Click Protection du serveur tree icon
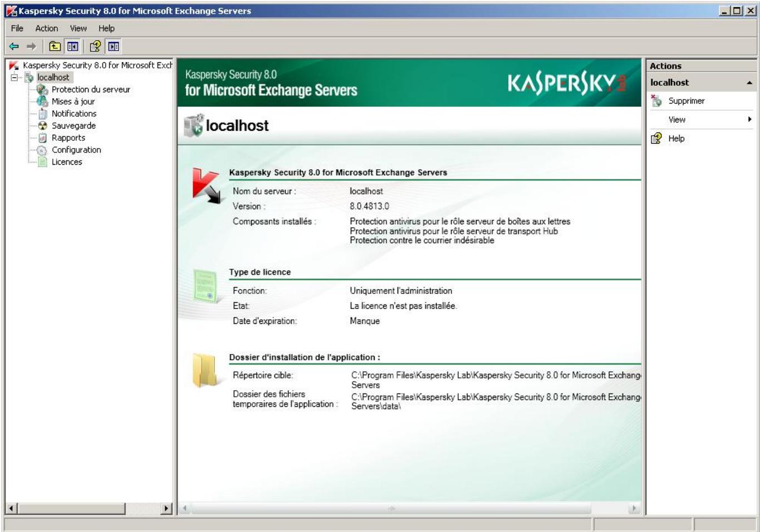This screenshot has width=760, height=532. pyautogui.click(x=42, y=90)
